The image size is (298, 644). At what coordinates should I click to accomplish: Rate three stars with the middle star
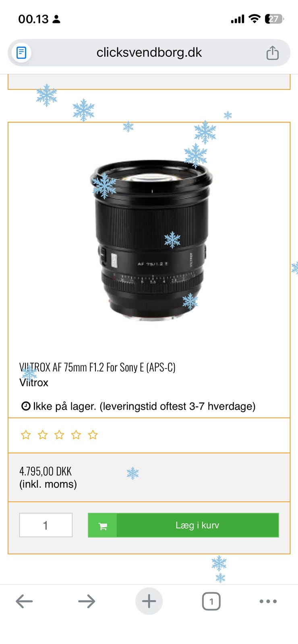(59, 435)
